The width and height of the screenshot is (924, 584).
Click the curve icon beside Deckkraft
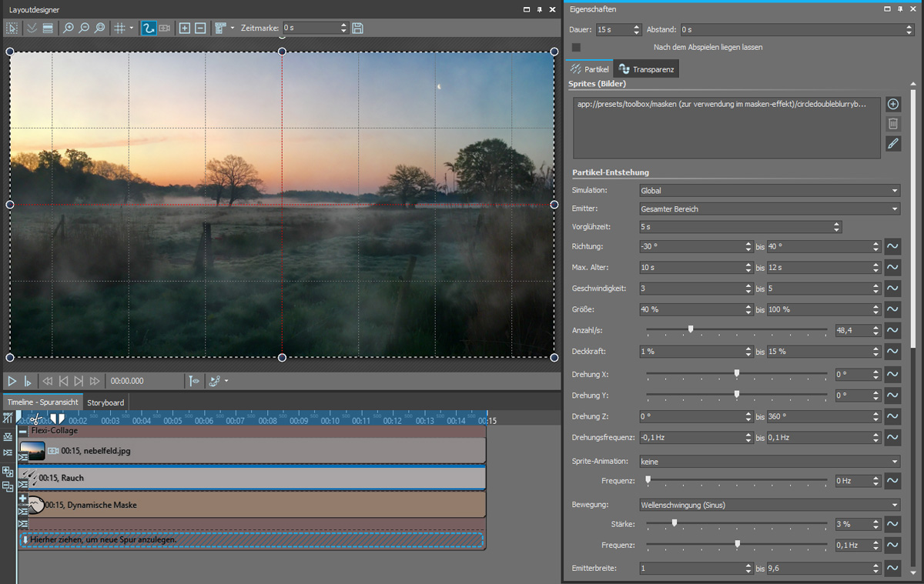tap(892, 352)
